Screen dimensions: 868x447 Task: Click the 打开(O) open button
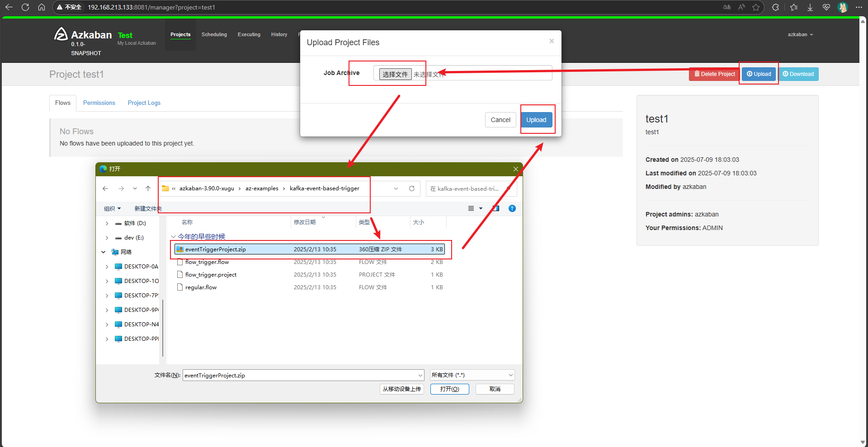449,389
